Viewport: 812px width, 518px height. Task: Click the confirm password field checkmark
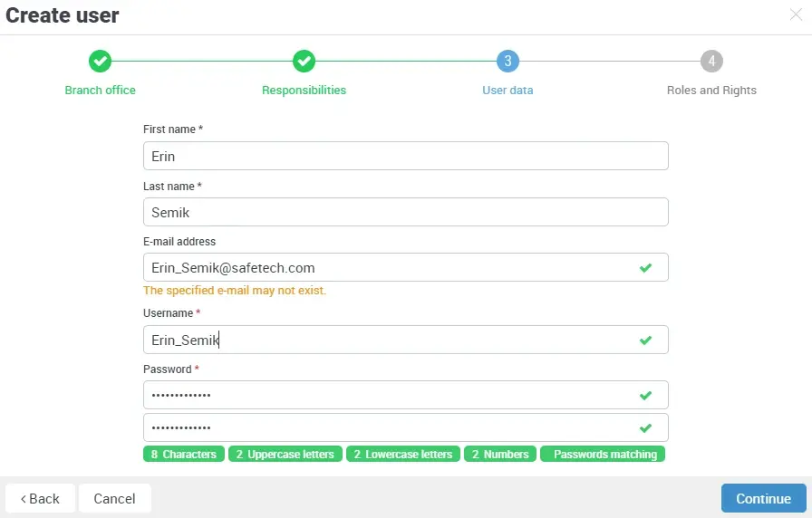point(645,428)
